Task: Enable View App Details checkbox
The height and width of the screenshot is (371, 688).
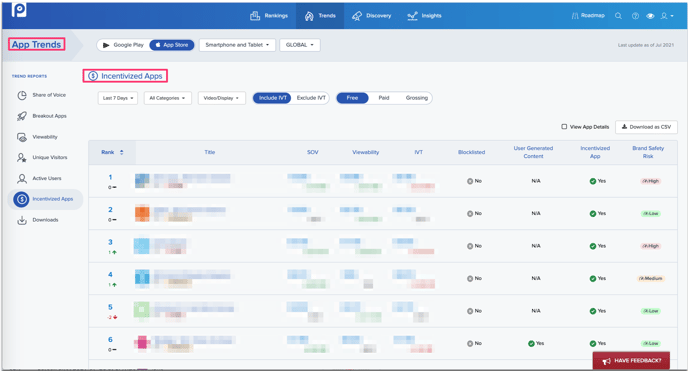Action: [564, 127]
